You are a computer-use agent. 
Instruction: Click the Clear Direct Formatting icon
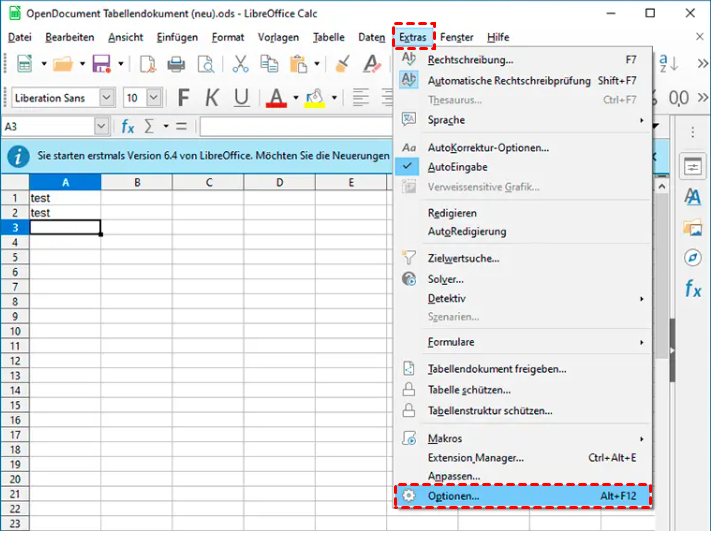click(x=372, y=64)
